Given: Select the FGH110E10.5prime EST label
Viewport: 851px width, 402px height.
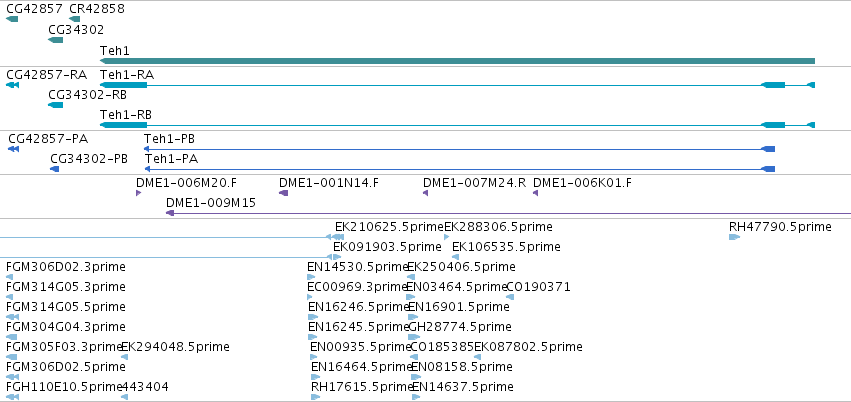Looking at the screenshot, I should 63,387.
